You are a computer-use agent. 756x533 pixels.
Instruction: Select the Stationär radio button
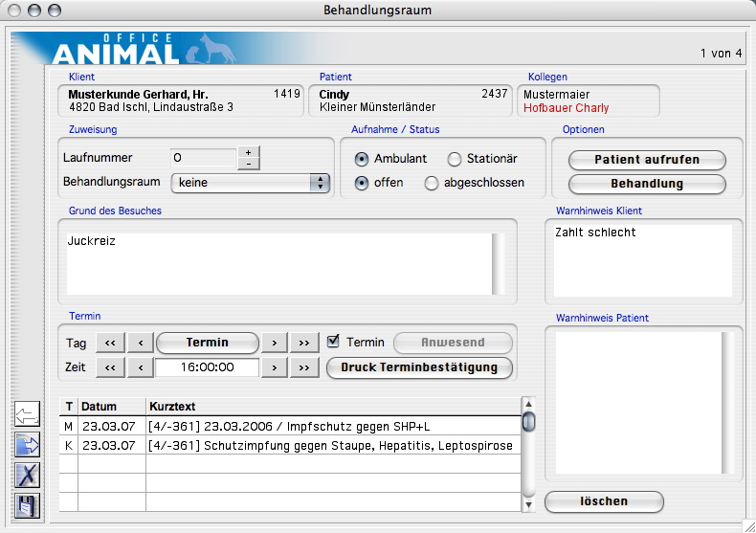[455, 159]
